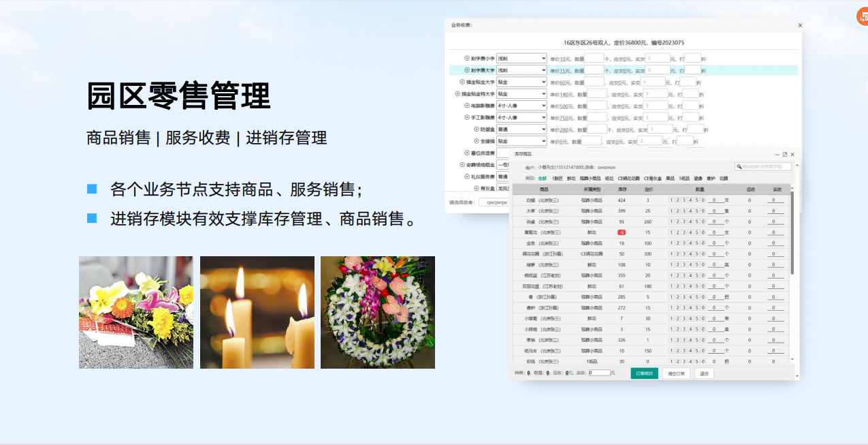Click the 实交 input in 刻字费大字 row
This screenshot has width=868, height=445.
pyautogui.click(x=657, y=70)
